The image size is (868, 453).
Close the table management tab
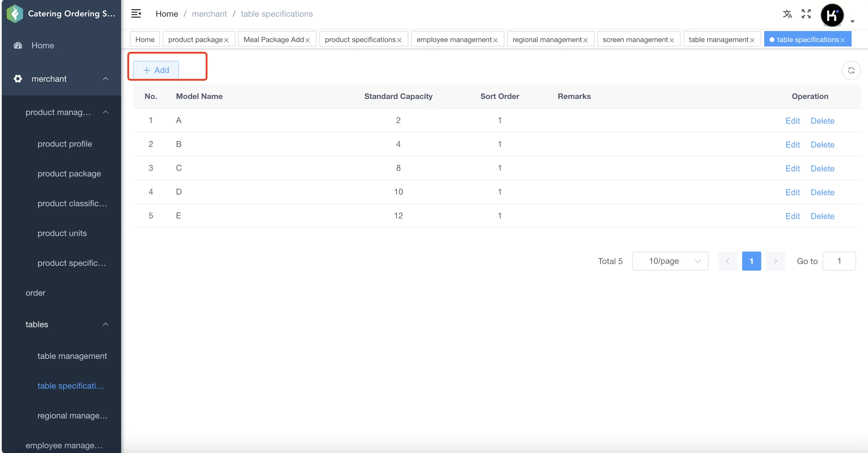pos(752,40)
